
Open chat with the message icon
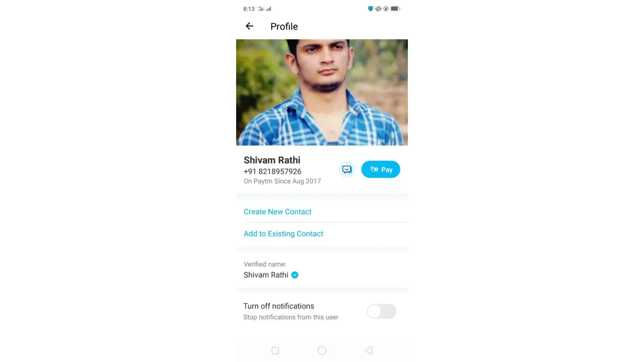click(x=347, y=169)
